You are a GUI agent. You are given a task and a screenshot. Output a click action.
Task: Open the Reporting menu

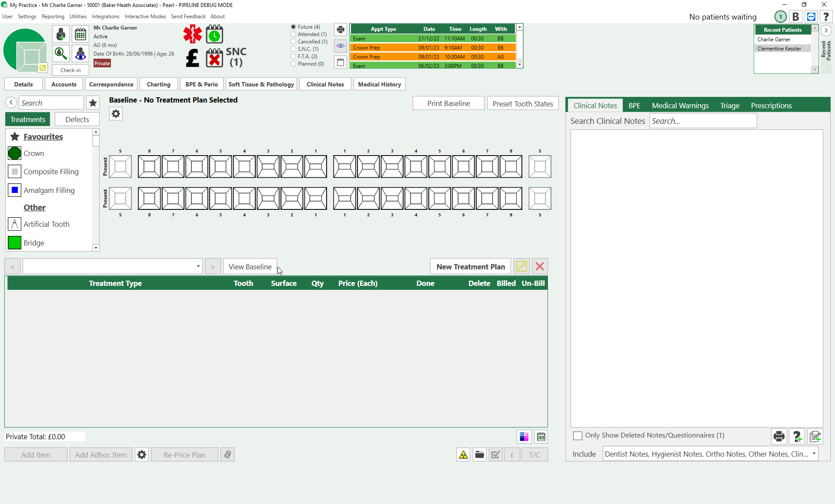pos(53,17)
